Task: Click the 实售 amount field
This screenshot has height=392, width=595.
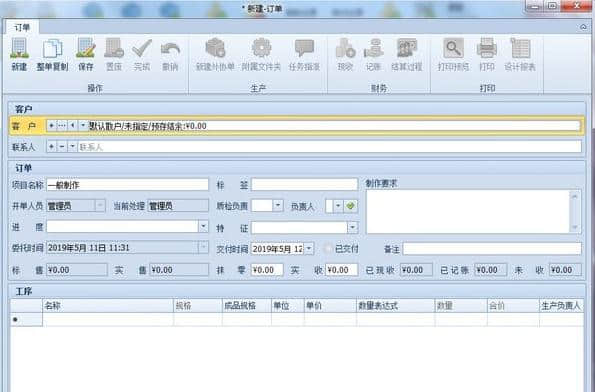Action: (x=179, y=270)
